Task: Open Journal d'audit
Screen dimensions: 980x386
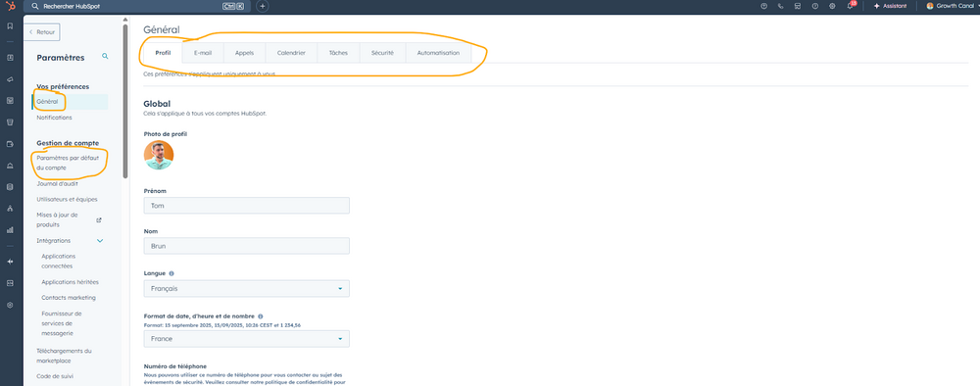Action: (x=57, y=184)
